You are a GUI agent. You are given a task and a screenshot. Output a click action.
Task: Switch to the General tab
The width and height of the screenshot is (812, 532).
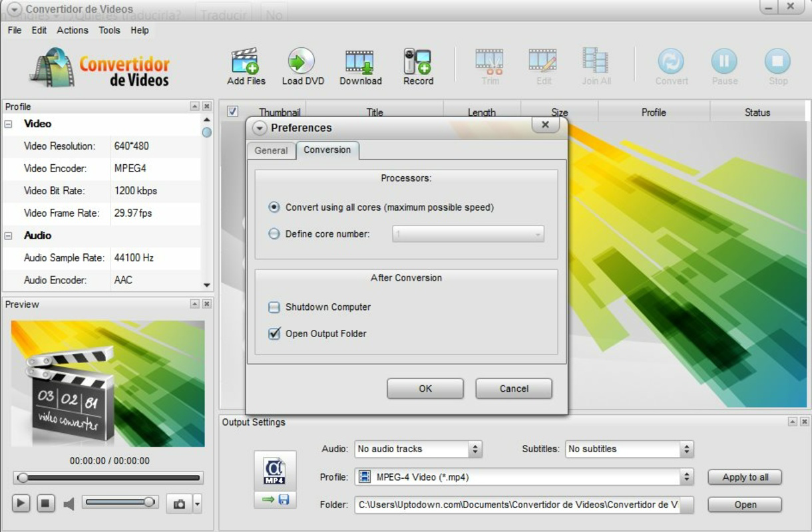[271, 151]
